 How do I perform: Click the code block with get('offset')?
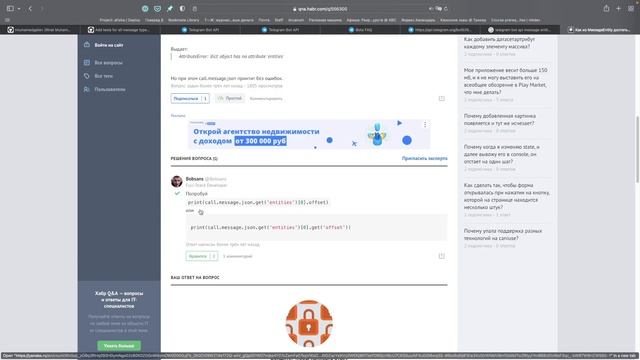click(316, 227)
